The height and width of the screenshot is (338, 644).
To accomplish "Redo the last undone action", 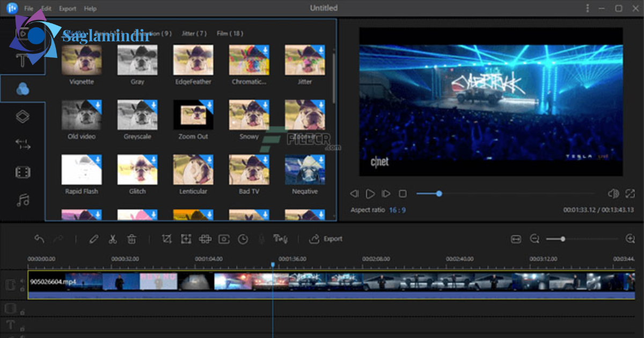I will pyautogui.click(x=58, y=239).
